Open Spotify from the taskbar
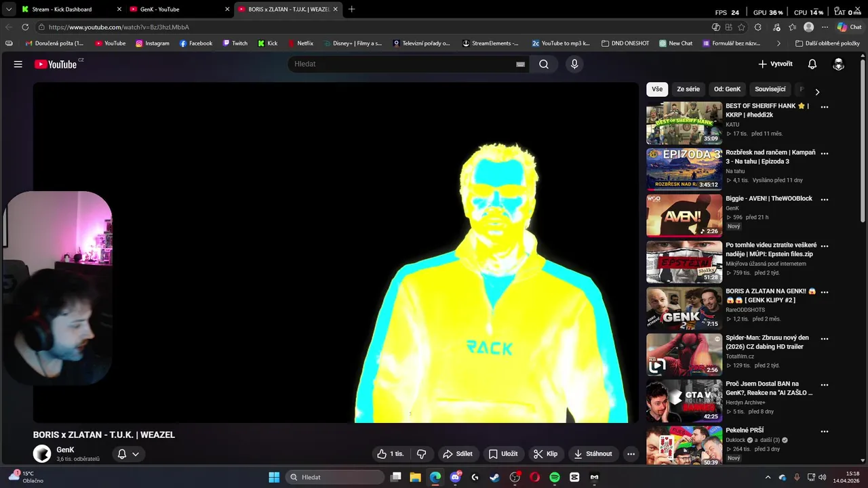Image resolution: width=868 pixels, height=488 pixels. tap(555, 477)
